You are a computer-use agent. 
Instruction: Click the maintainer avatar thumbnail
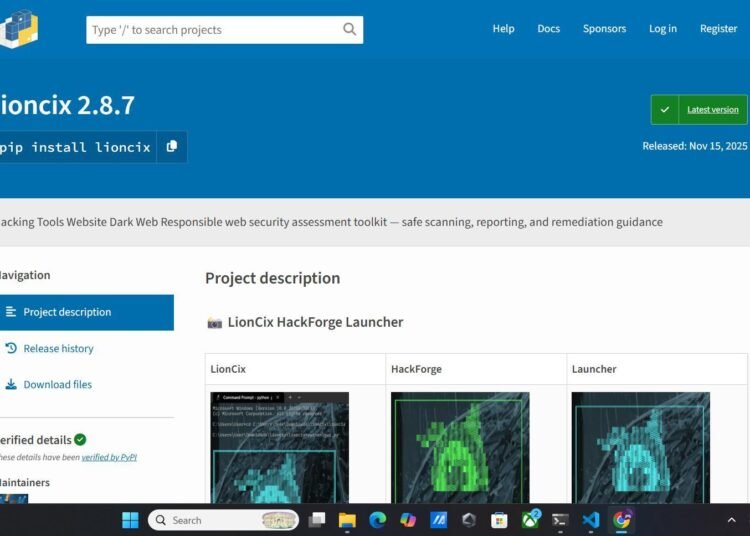(x=14, y=498)
